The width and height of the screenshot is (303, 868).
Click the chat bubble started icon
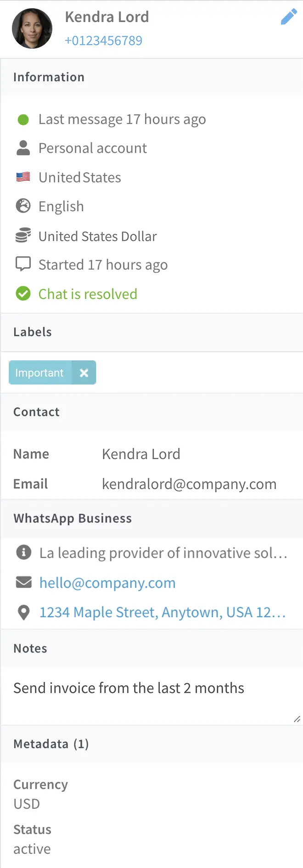[23, 264]
